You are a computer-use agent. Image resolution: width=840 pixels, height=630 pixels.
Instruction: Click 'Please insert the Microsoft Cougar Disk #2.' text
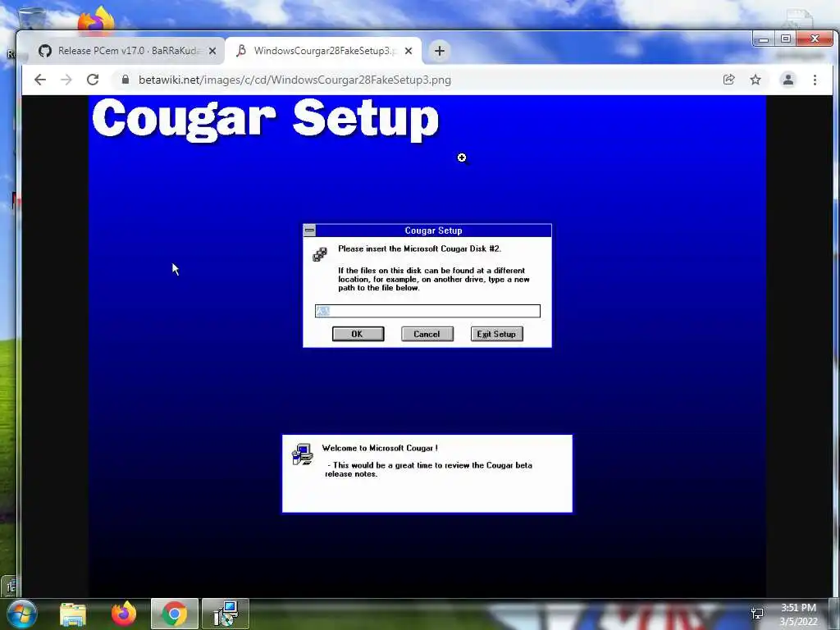419,249
